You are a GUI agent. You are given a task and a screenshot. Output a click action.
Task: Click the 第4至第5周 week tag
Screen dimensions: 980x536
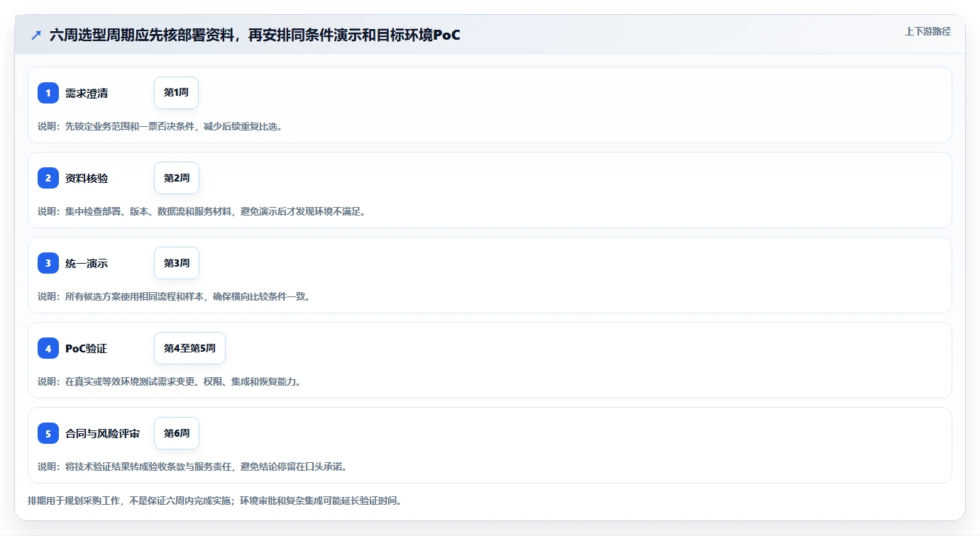click(189, 348)
